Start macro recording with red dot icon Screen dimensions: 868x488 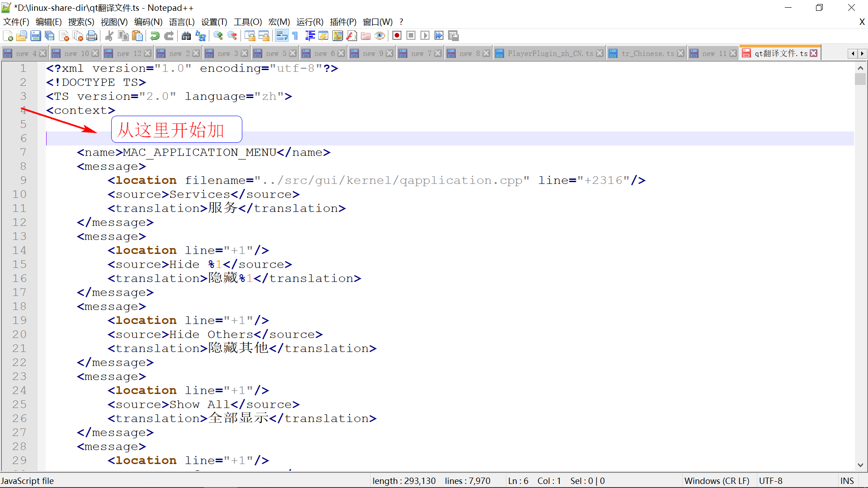(x=397, y=36)
